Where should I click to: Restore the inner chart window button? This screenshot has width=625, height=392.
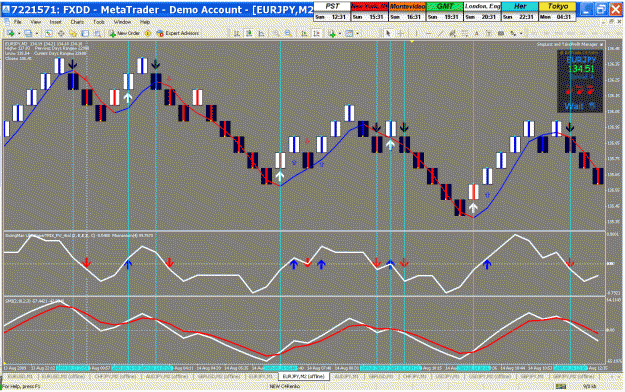click(x=612, y=22)
